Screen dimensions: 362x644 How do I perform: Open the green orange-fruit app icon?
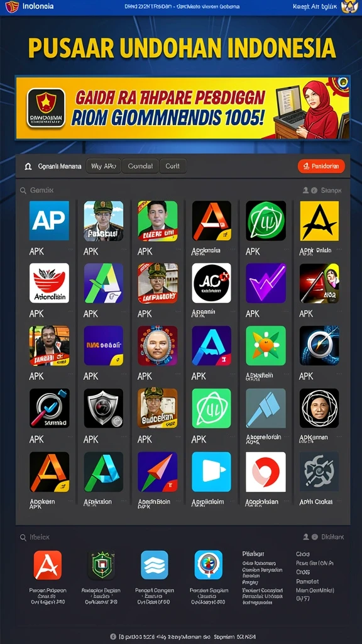point(266,346)
